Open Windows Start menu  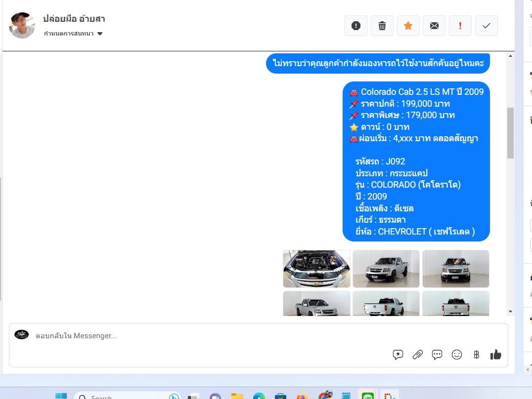tap(61, 396)
